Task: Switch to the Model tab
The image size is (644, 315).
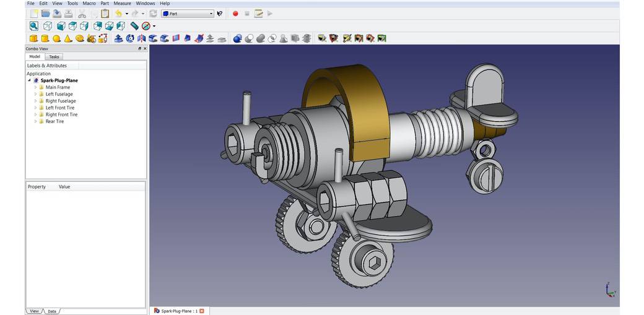Action: 35,57
